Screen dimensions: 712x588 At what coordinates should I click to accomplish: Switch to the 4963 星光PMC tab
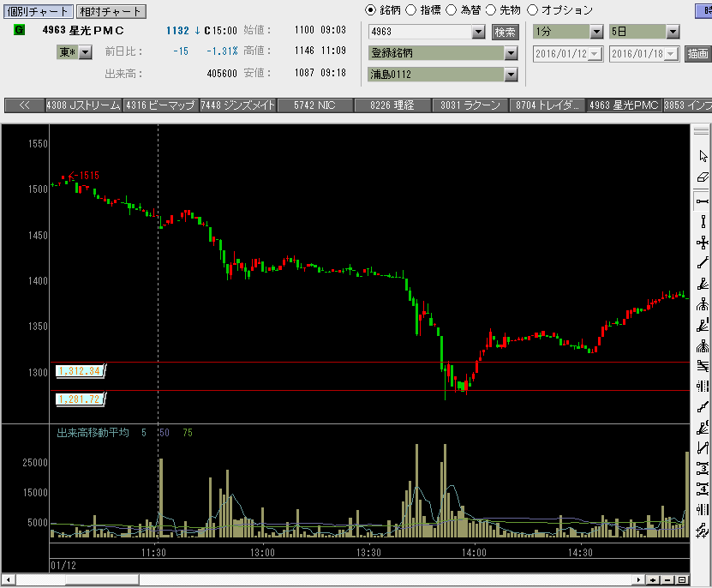pyautogui.click(x=624, y=105)
